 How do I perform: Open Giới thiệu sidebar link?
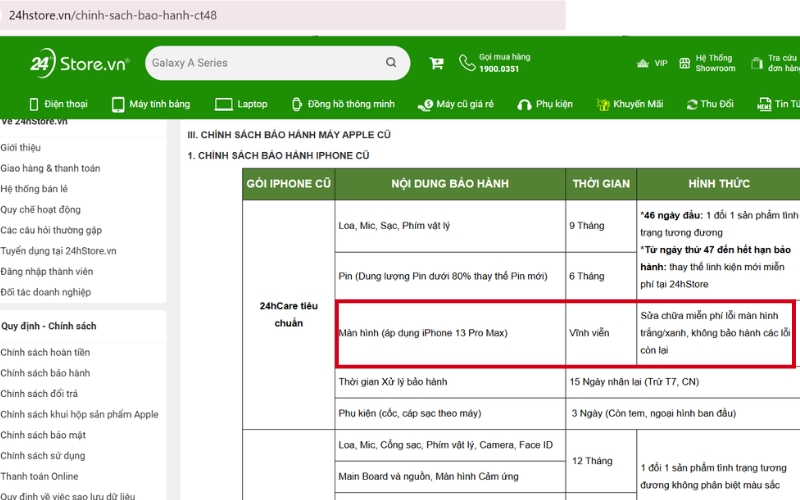(x=20, y=147)
